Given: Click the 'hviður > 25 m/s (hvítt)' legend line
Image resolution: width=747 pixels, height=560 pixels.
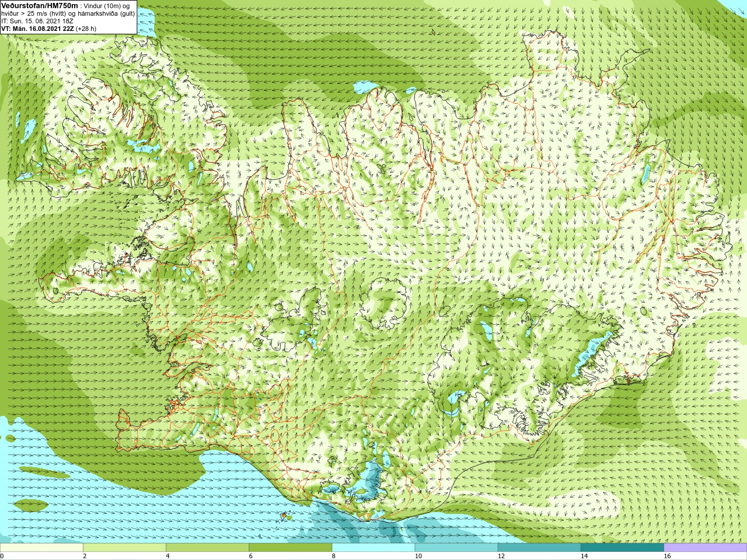Looking at the screenshot, I should (x=34, y=13).
